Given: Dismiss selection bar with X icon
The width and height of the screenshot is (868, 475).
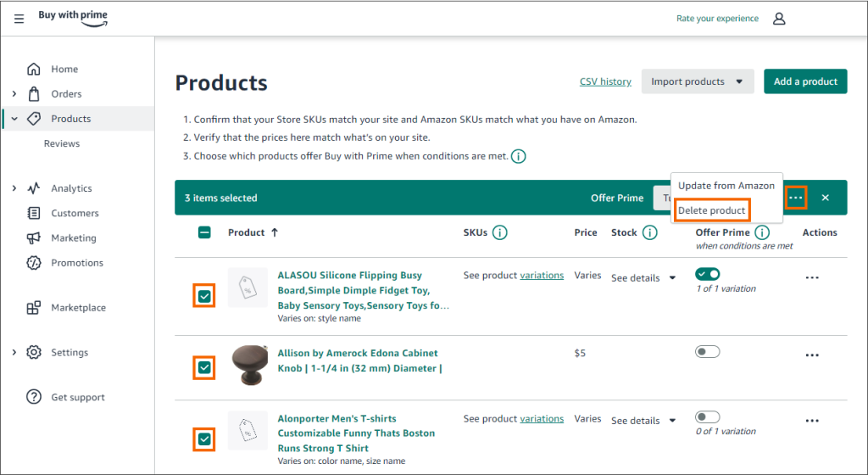Looking at the screenshot, I should [x=826, y=198].
